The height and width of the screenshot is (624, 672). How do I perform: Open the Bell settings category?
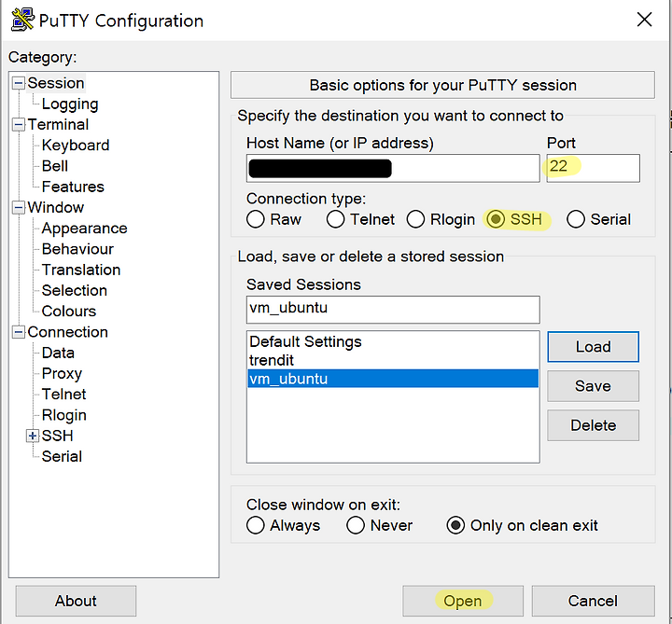(55, 166)
